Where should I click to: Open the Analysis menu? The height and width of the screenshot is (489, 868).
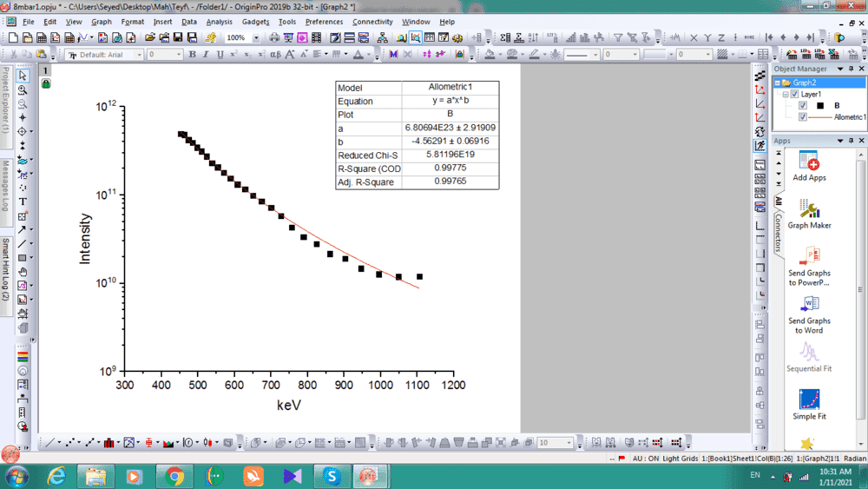click(219, 22)
